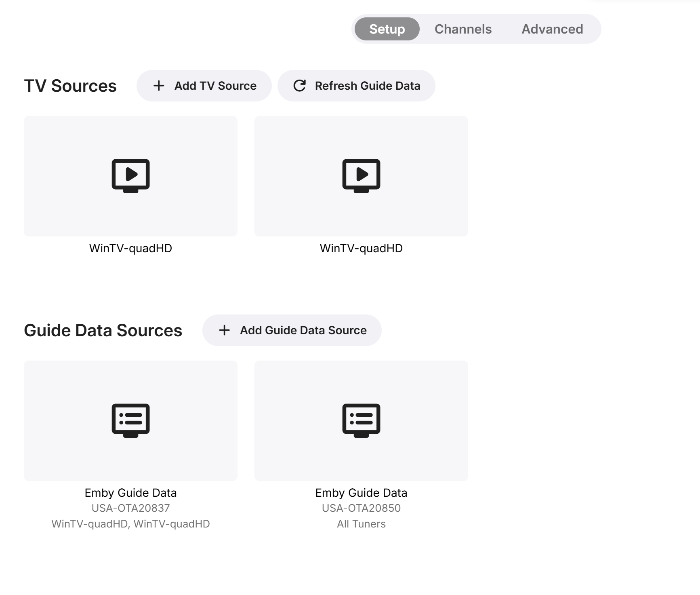Switch to the Setup tab
This screenshot has height=595, width=700.
tap(387, 29)
